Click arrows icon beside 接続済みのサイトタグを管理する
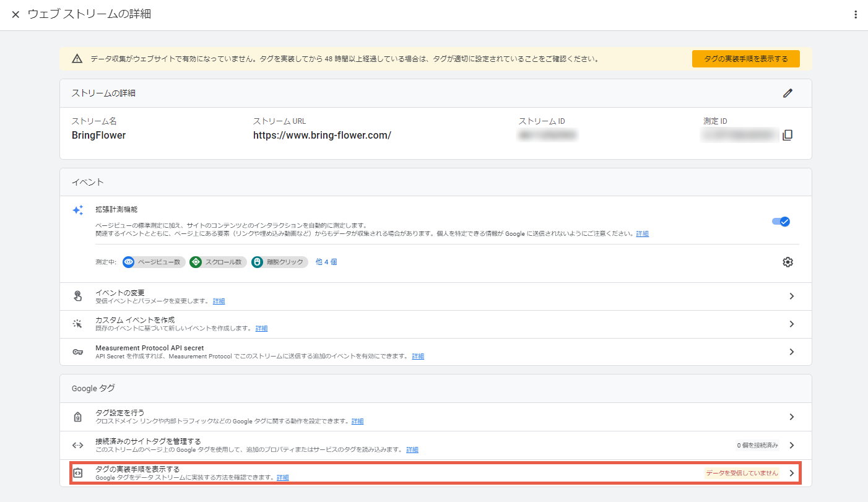This screenshot has height=502, width=868. (77, 445)
